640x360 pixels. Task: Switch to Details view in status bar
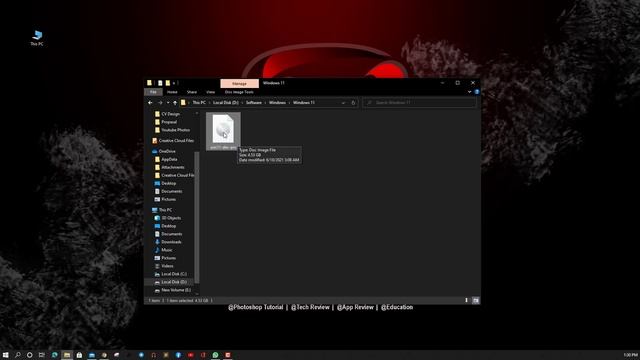tap(467, 301)
